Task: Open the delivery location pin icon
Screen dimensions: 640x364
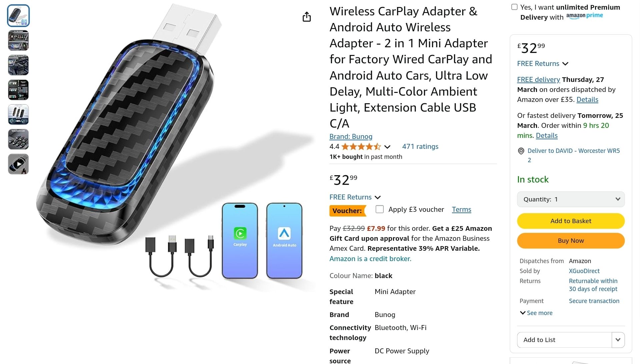Action: (521, 151)
